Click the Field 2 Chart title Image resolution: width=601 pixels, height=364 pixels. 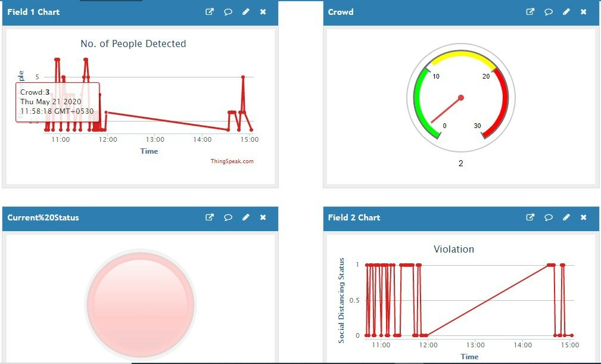coord(354,217)
